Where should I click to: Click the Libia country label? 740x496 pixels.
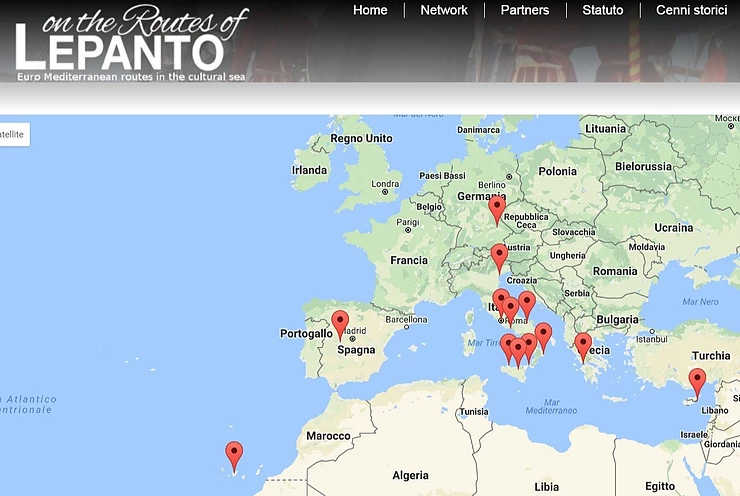(x=547, y=487)
